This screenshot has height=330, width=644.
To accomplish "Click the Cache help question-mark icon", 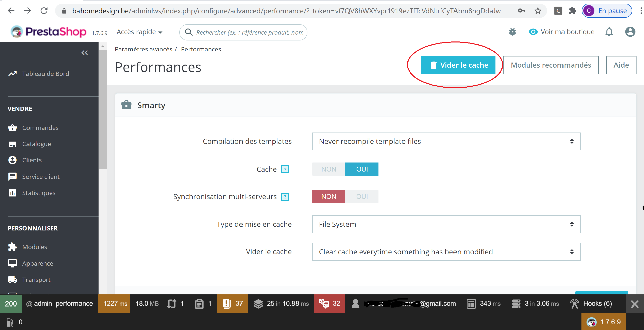I will coord(285,169).
